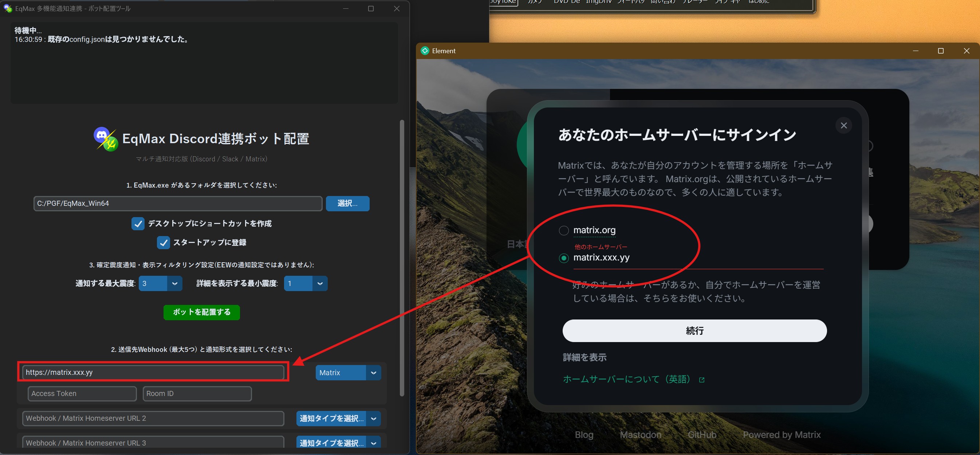The image size is (980, 455).
Task: Click the GitHub link in the Element footer
Action: pyautogui.click(x=702, y=435)
